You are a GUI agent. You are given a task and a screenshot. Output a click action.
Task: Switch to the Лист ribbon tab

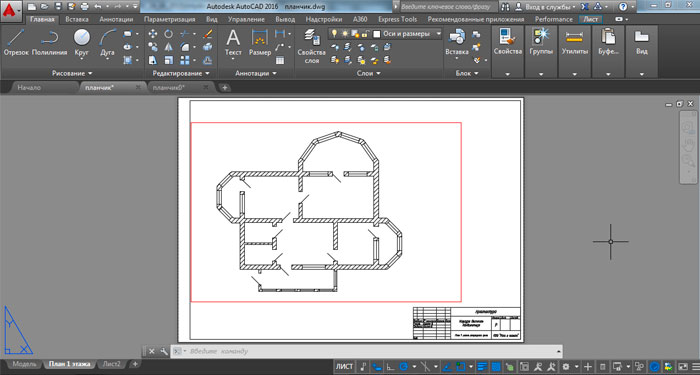click(x=591, y=20)
